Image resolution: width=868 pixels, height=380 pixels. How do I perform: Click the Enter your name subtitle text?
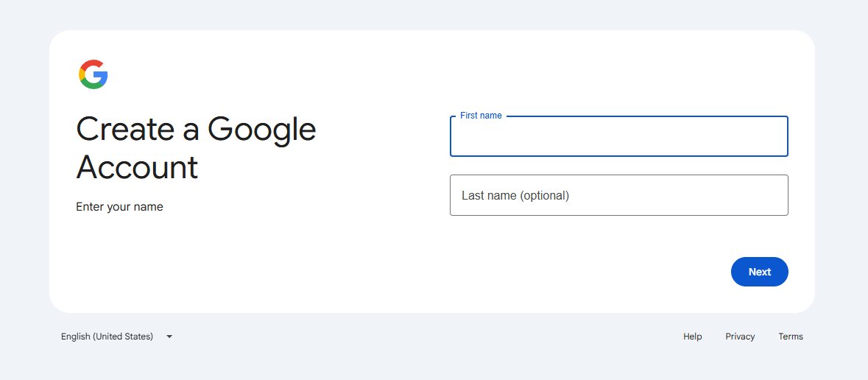[x=119, y=207]
